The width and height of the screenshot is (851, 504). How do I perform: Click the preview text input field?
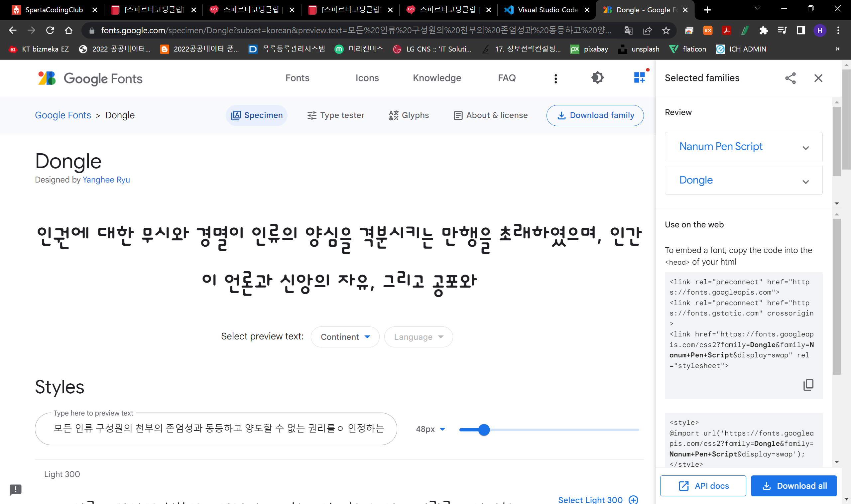point(216,429)
